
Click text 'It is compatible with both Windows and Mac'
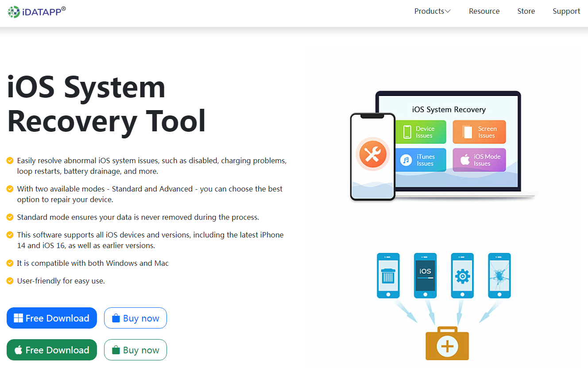tap(93, 263)
